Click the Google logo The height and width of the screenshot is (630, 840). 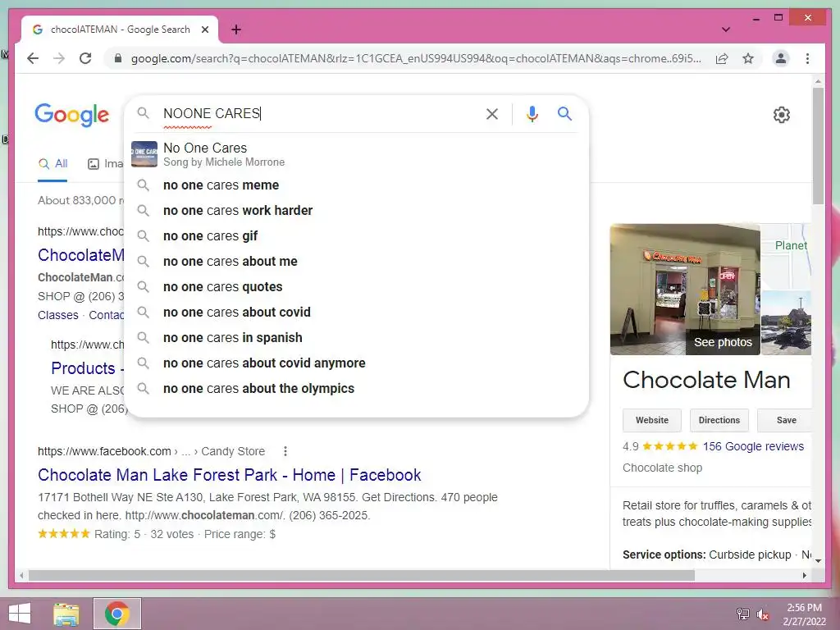tap(72, 115)
